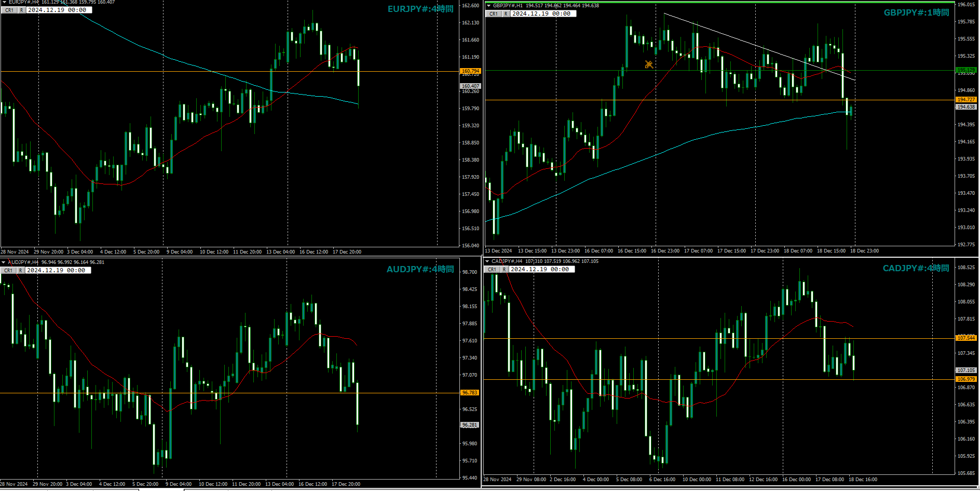
Task: Click the 98.700 price scale value on AUDJPY
Action: (469, 272)
